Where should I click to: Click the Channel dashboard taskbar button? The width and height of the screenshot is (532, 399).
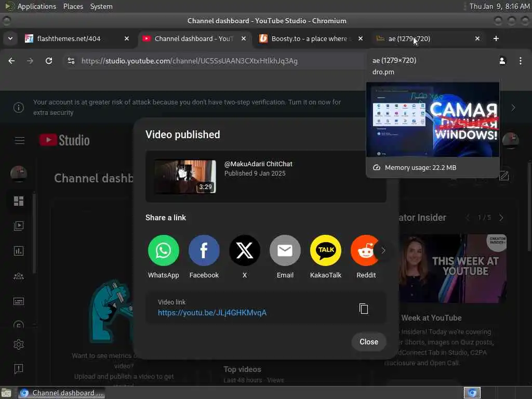coord(62,393)
